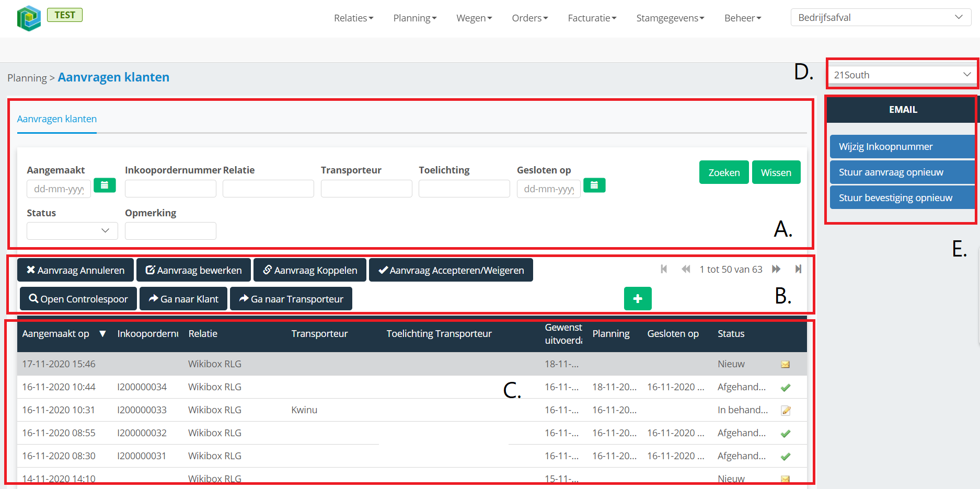Click Ga naar Transporteur button

(x=291, y=299)
